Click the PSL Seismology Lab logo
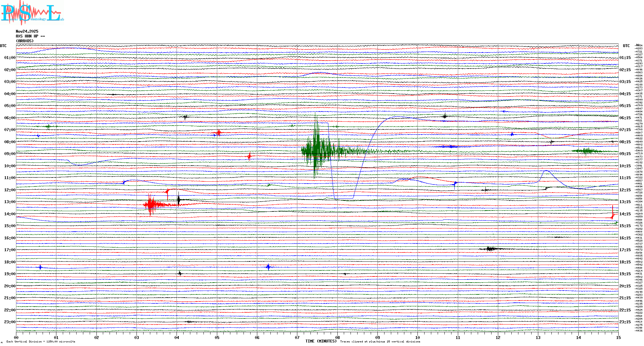Image resolution: width=644 pixels, height=346 pixels. [32, 13]
